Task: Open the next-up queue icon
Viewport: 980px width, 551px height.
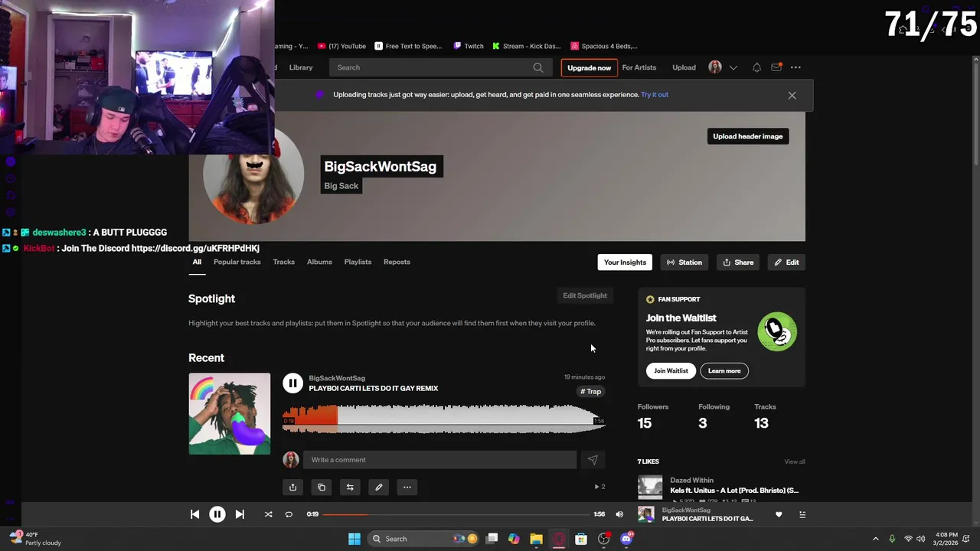Action: coord(802,514)
